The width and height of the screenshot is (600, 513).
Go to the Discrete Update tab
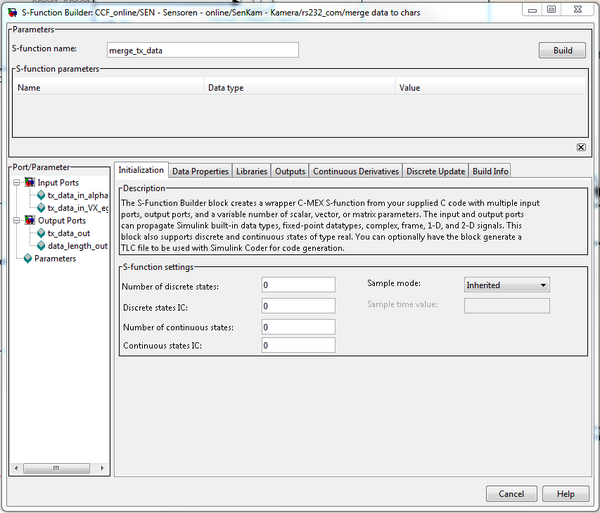click(x=435, y=171)
